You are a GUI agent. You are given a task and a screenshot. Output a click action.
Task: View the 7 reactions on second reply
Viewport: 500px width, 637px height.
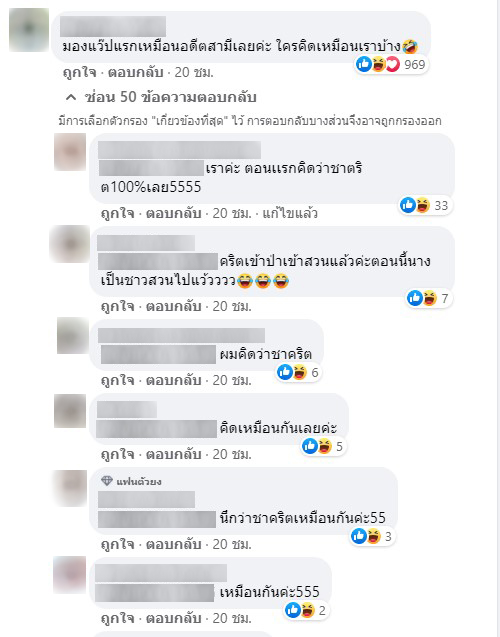point(429,298)
